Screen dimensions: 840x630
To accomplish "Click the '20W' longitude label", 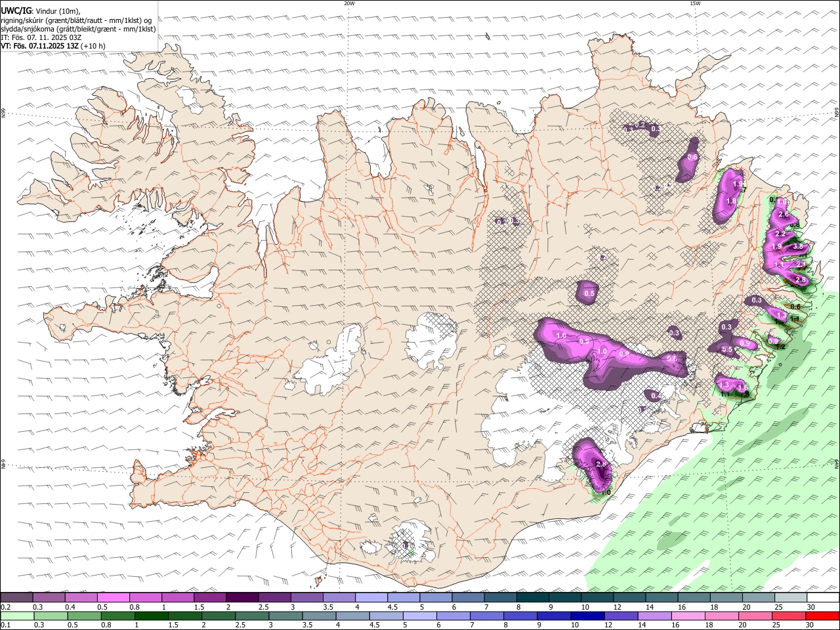I will tap(349, 3).
